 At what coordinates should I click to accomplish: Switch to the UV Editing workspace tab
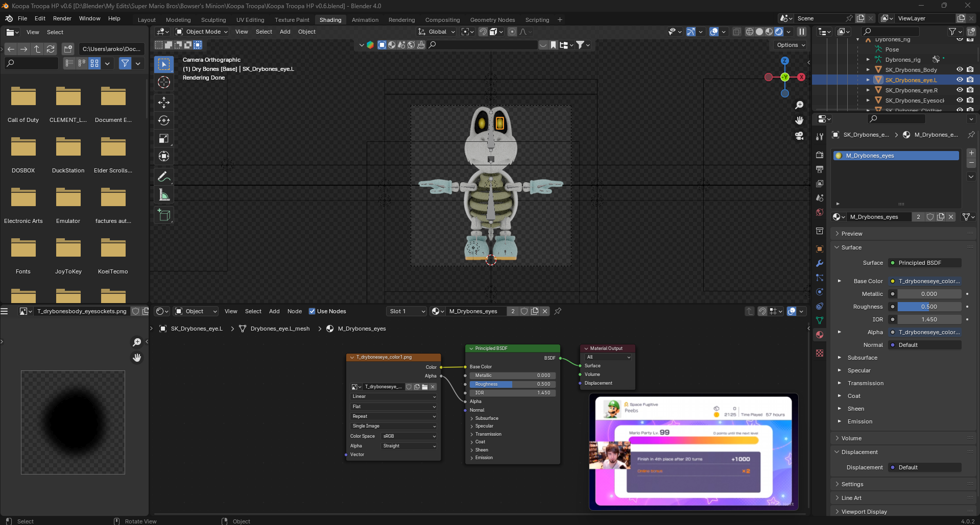(x=250, y=20)
